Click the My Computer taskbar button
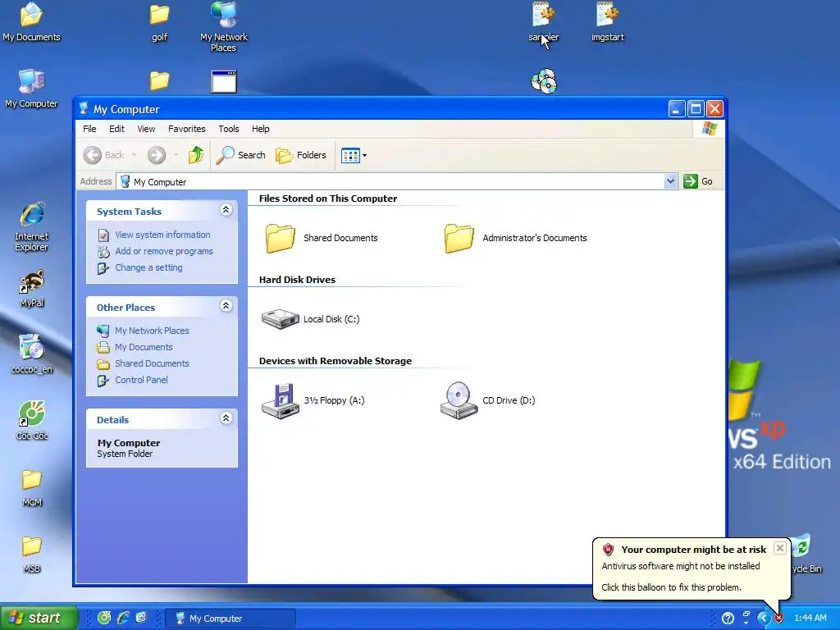This screenshot has height=630, width=840. [231, 619]
